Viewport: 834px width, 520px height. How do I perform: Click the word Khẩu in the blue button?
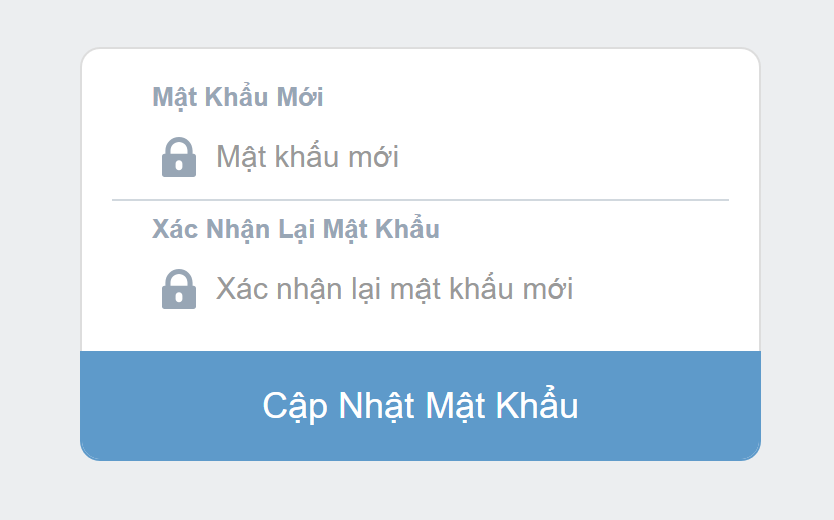coord(537,405)
